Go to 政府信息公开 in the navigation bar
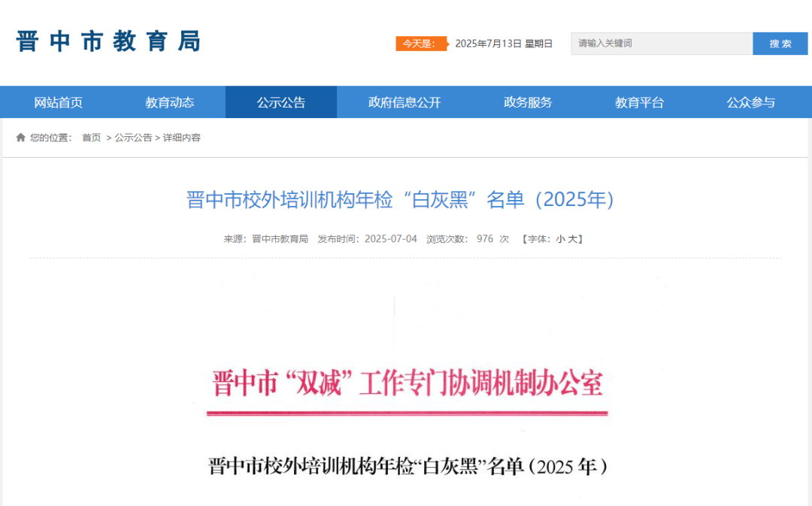Viewport: 812px width, 506px height. tap(404, 102)
